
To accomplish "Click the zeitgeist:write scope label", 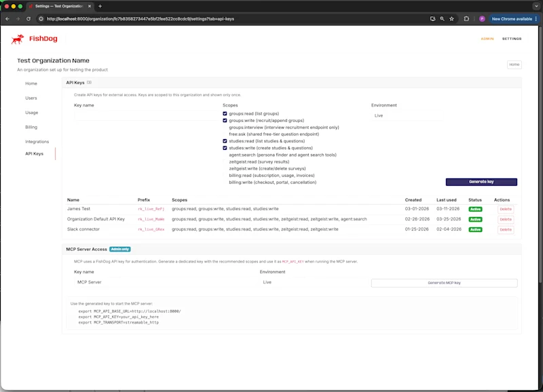I will coord(267,168).
